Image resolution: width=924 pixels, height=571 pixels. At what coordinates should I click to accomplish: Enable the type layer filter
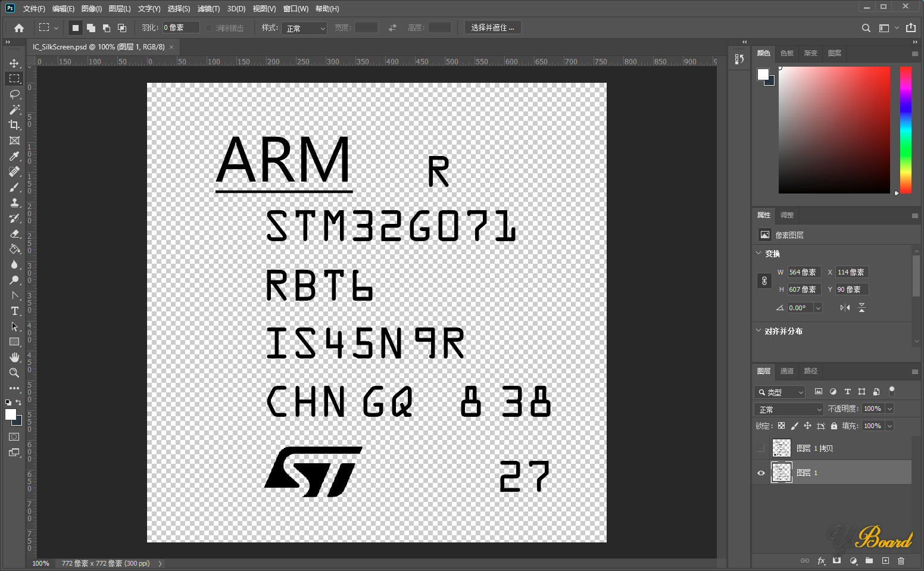847,391
